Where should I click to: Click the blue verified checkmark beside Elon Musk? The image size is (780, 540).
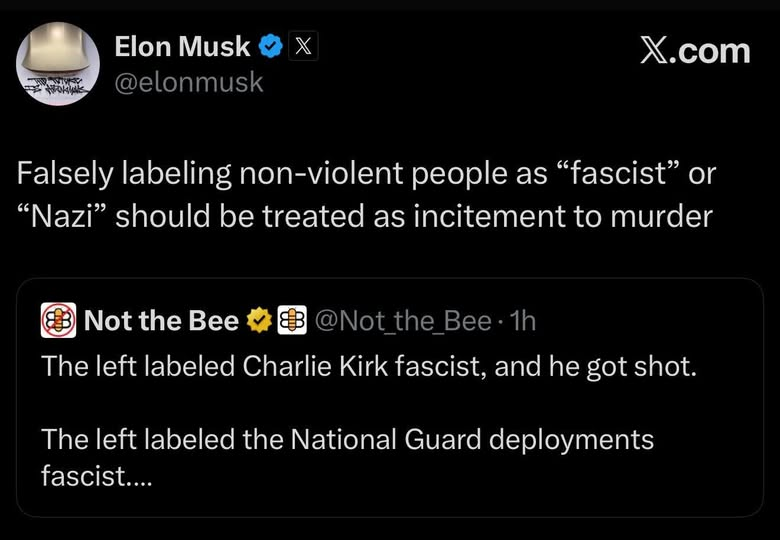click(x=271, y=46)
